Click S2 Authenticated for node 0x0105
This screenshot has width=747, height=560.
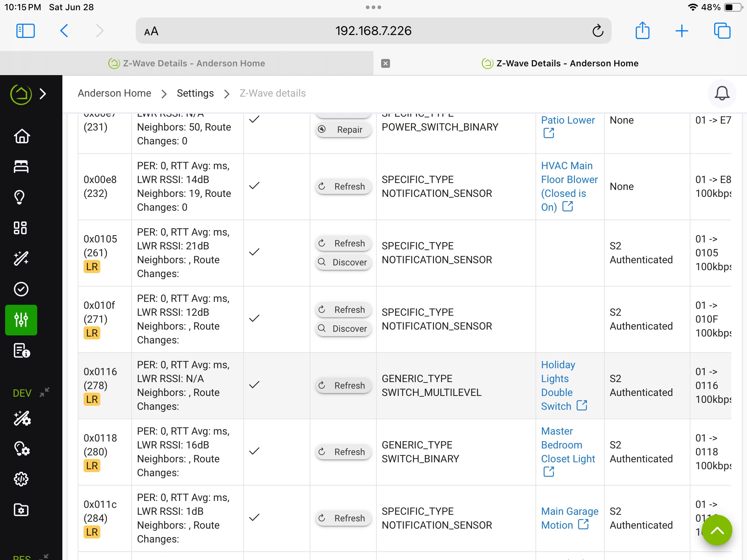tap(641, 253)
